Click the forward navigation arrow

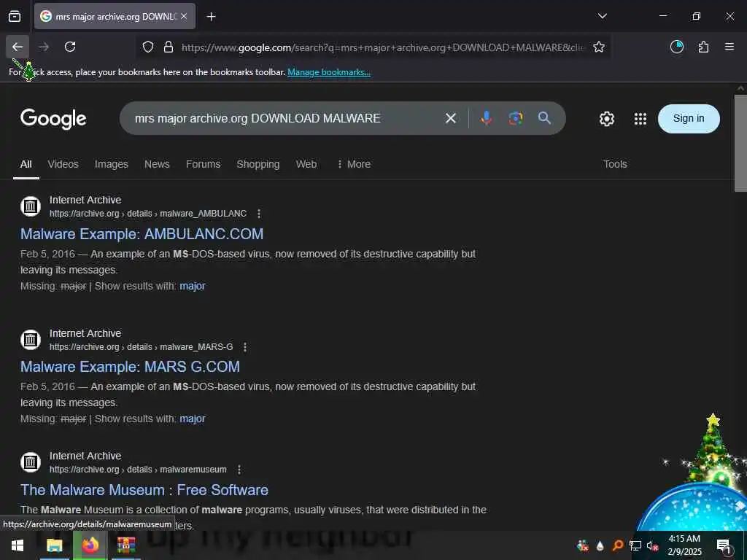(x=44, y=47)
